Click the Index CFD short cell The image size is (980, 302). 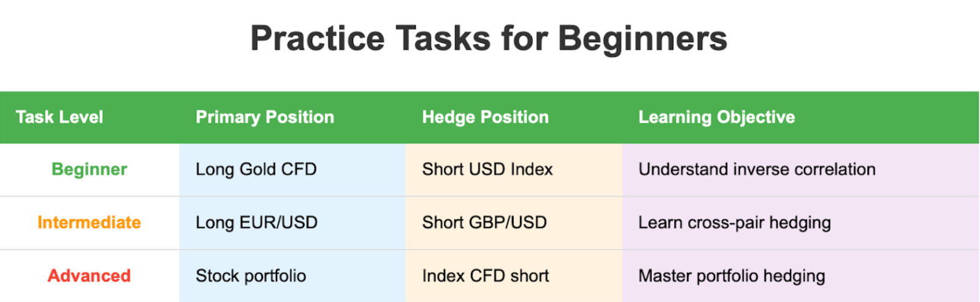pyautogui.click(x=486, y=276)
